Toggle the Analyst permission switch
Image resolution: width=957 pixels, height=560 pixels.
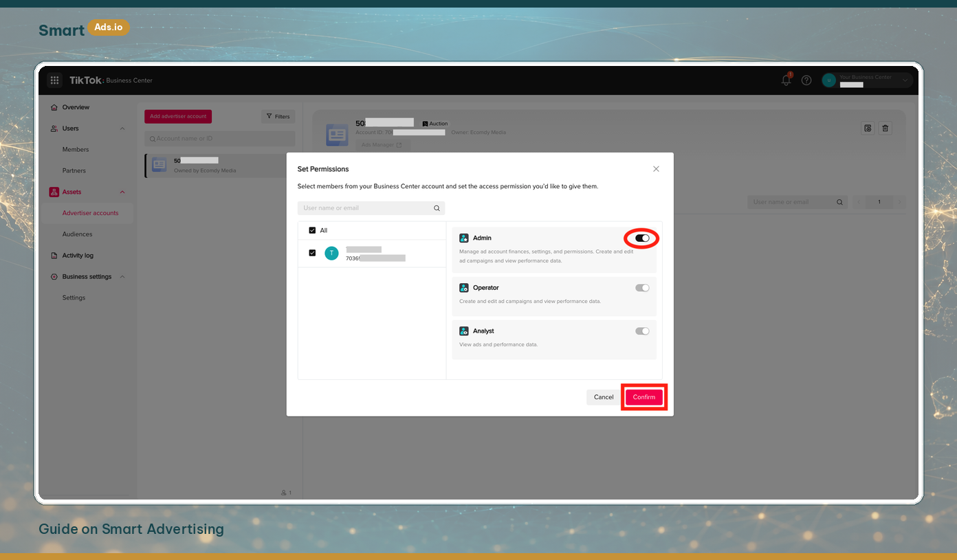click(642, 331)
